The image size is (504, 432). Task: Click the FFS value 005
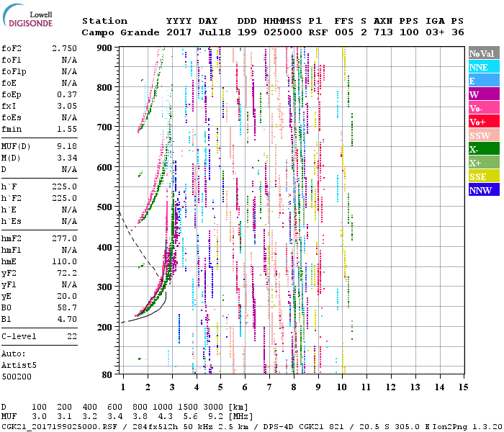[344, 32]
